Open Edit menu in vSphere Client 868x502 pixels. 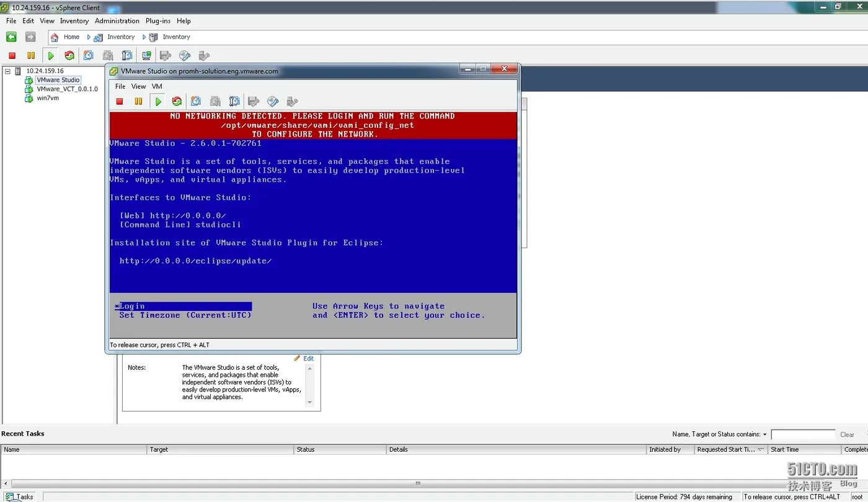pyautogui.click(x=29, y=20)
